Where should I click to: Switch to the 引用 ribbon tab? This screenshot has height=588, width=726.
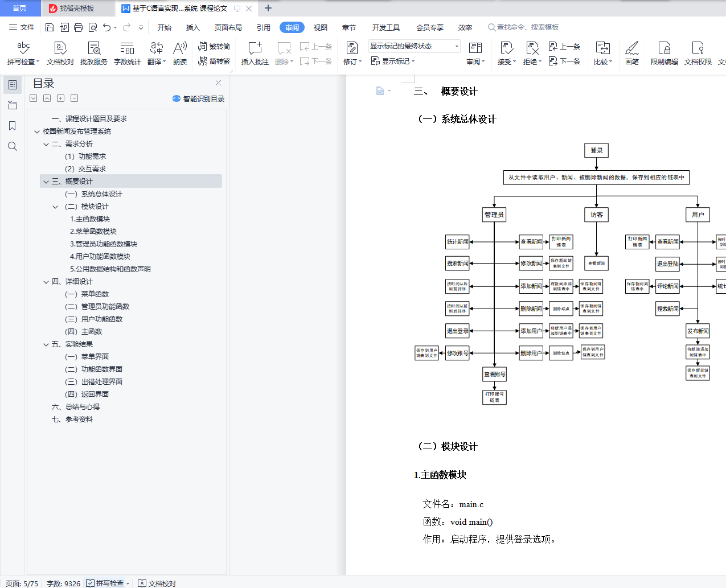coord(264,27)
